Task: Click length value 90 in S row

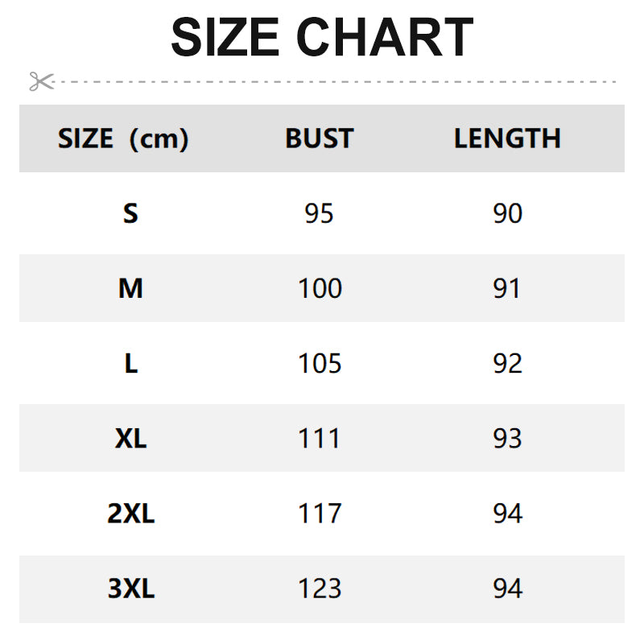Action: coord(507,213)
